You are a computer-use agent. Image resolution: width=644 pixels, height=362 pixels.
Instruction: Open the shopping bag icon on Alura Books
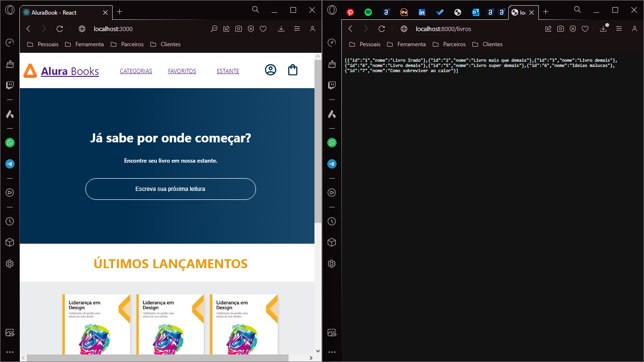(293, 70)
